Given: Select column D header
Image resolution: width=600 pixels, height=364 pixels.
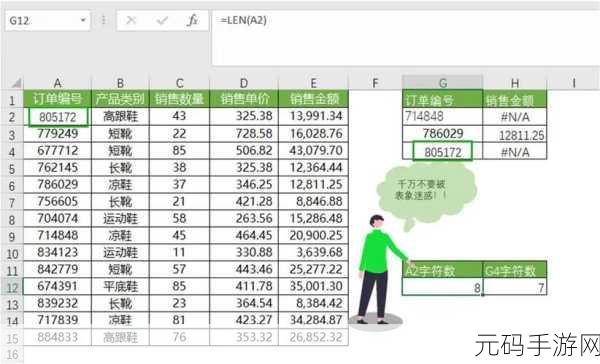Looking at the screenshot, I should pyautogui.click(x=244, y=83).
